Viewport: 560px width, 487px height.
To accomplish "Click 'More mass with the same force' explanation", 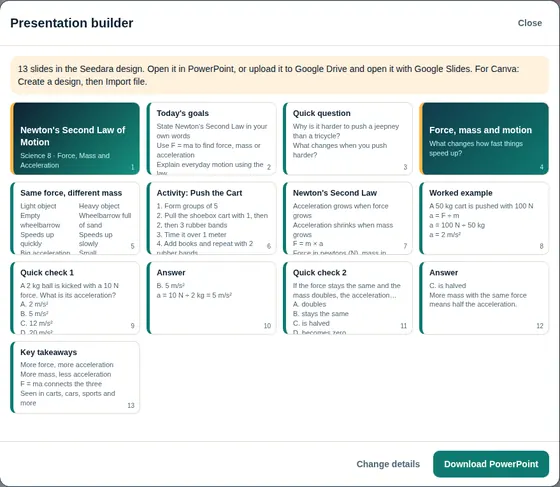I will click(478, 295).
